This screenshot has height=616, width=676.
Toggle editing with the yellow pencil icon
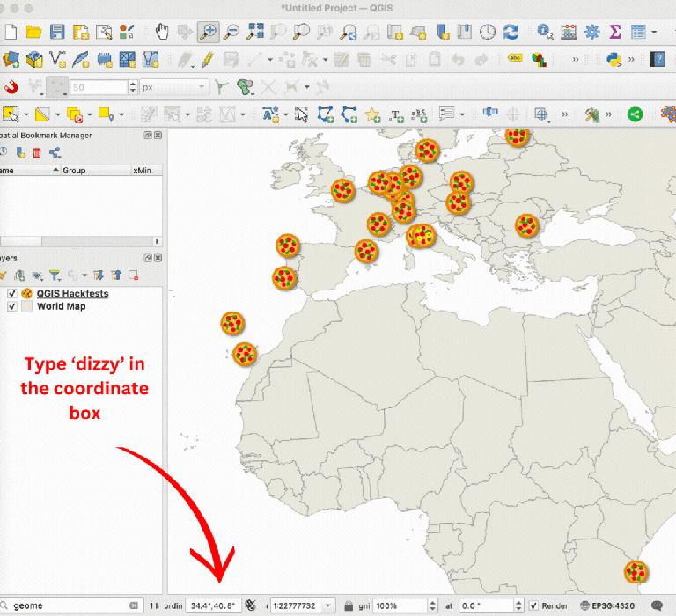click(209, 60)
